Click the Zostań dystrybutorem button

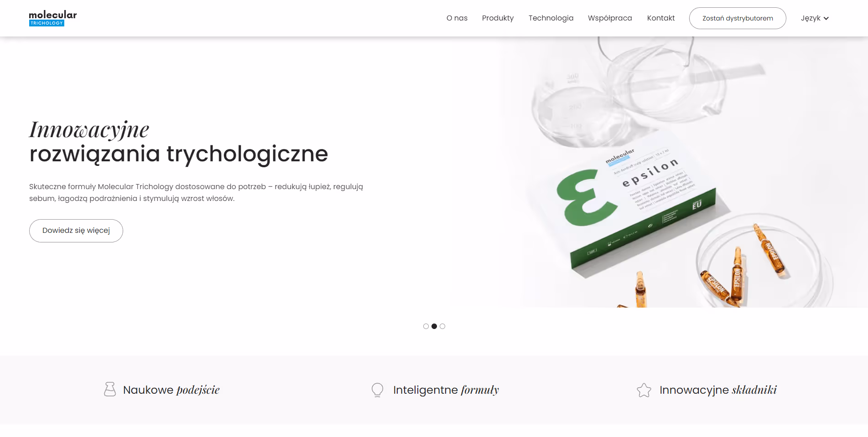(x=738, y=18)
